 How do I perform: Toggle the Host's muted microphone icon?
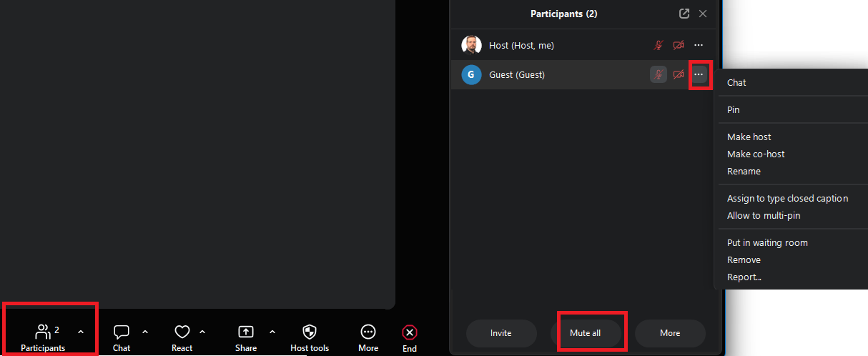[x=659, y=45]
